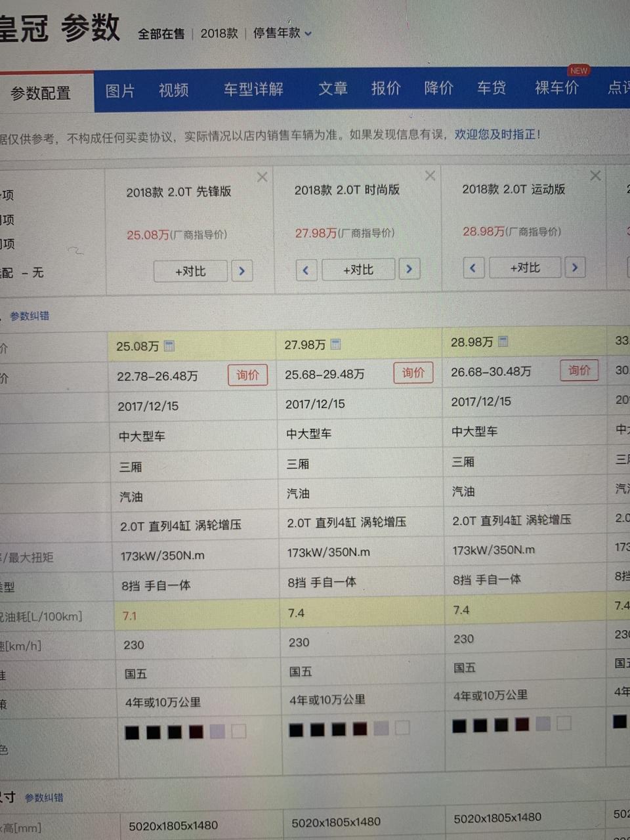This screenshot has width=630, height=840.
Task: Close the 2018款 2.0T 运动版 column
Action: [595, 176]
